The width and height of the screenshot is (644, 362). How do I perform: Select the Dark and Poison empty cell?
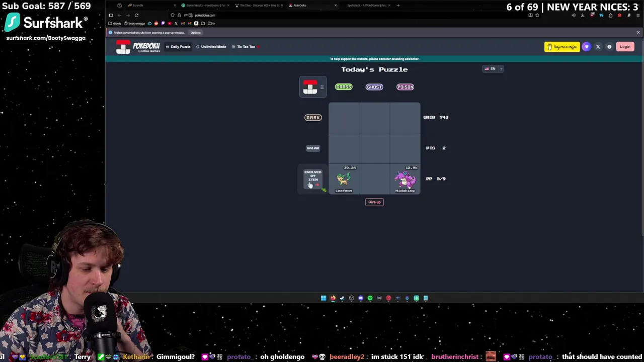coord(405,118)
